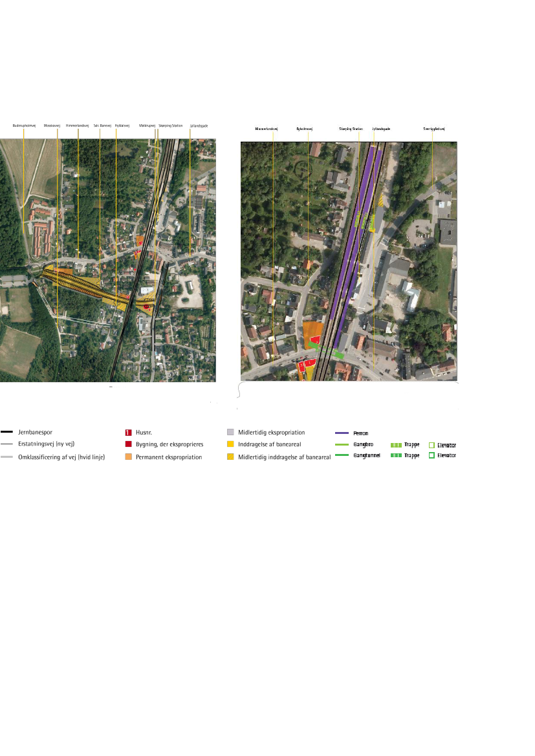The height and width of the screenshot is (756, 535).
Task: Click the striped Trappe icon beside Gangbro
Action: pos(396,445)
